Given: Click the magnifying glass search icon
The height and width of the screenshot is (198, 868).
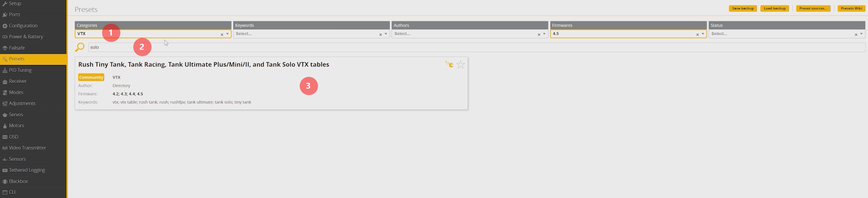Looking at the screenshot, I should coord(80,47).
